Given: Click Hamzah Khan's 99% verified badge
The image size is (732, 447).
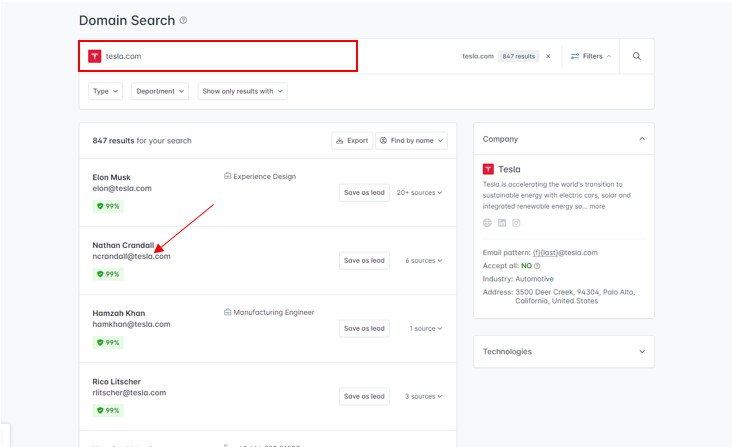Looking at the screenshot, I should point(107,342).
